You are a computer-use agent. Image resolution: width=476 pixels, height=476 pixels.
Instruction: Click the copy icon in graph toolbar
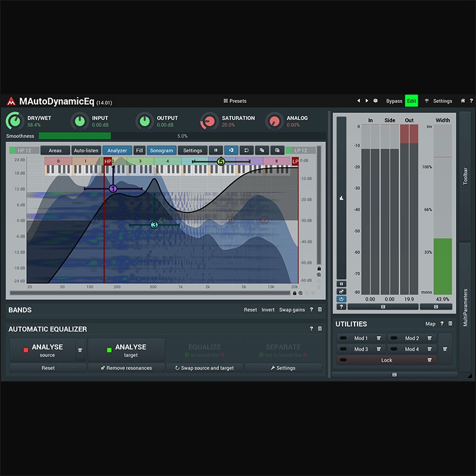coord(262,151)
